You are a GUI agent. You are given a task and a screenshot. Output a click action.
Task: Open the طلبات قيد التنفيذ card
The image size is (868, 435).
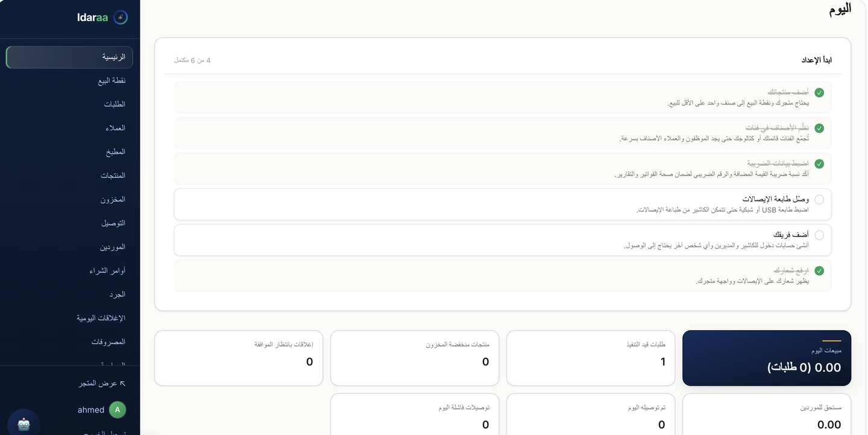591,358
